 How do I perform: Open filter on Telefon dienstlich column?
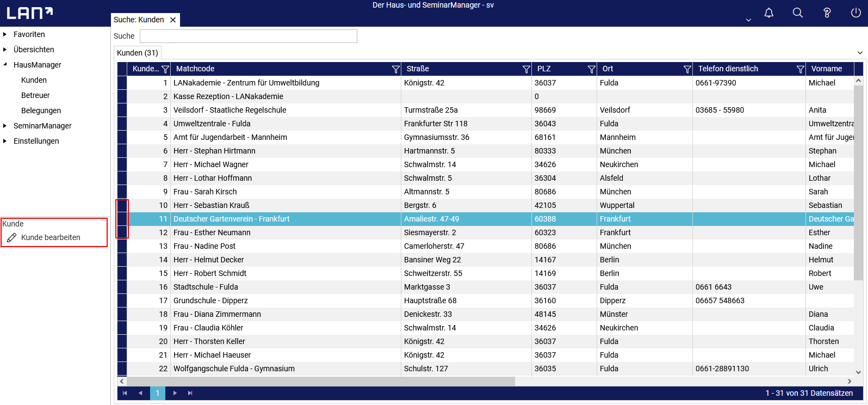[x=800, y=69]
